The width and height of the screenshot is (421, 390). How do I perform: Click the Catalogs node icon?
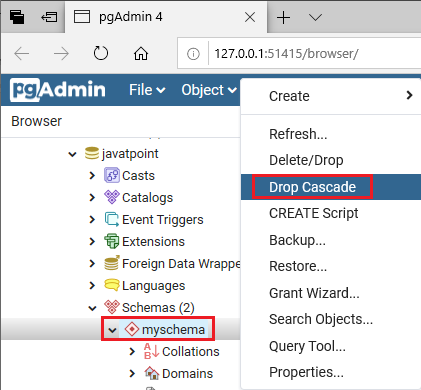point(112,197)
